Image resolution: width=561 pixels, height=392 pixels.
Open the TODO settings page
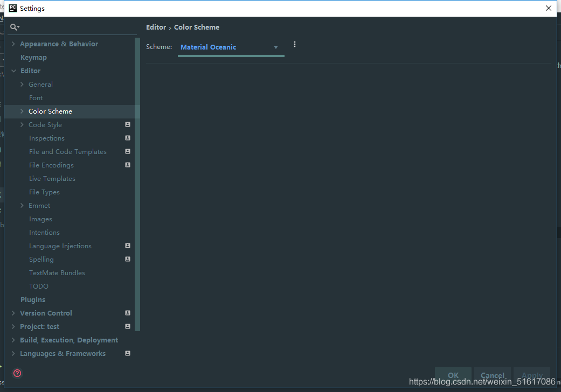tap(39, 286)
